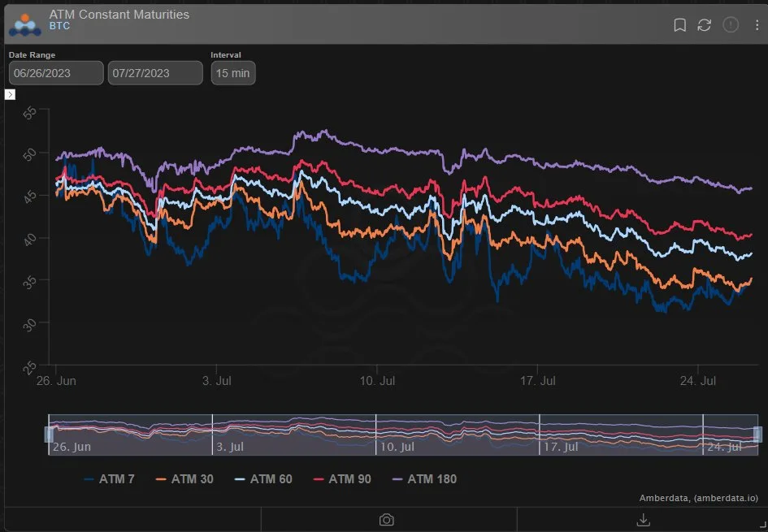Screen dimensions: 768x532
Task: Hide the ATM 60 series
Action: [263, 479]
